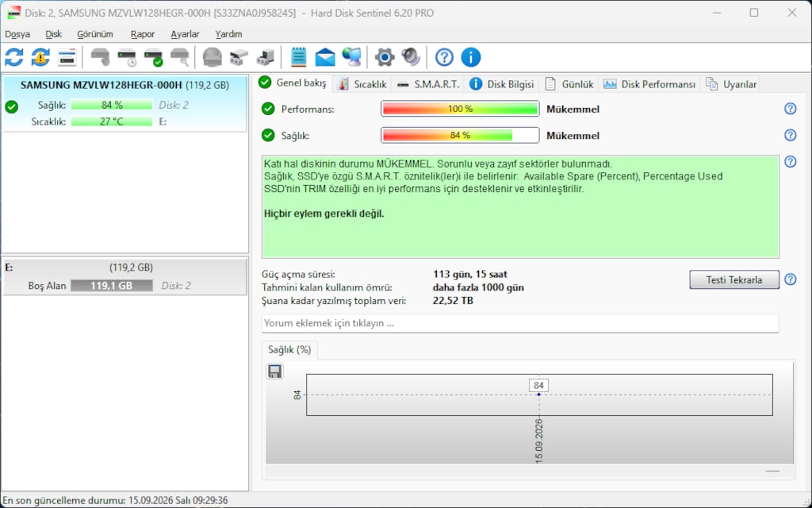Open the Ayarlar menu
Viewport: 812px width, 508px height.
185,34
